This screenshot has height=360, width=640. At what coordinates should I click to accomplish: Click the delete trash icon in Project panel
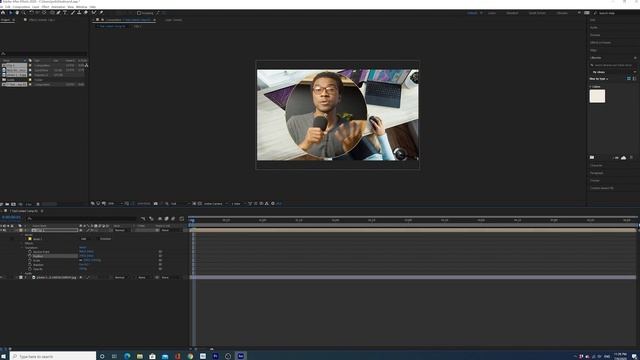38,204
